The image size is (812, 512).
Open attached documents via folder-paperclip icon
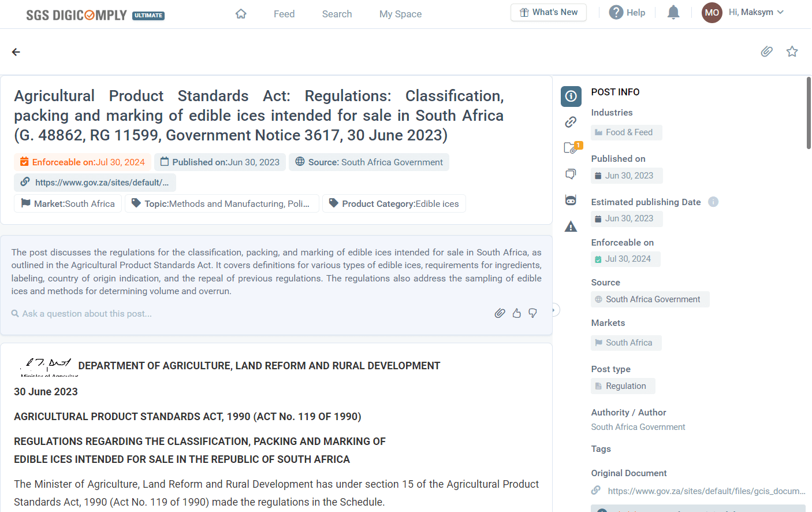[x=571, y=148]
